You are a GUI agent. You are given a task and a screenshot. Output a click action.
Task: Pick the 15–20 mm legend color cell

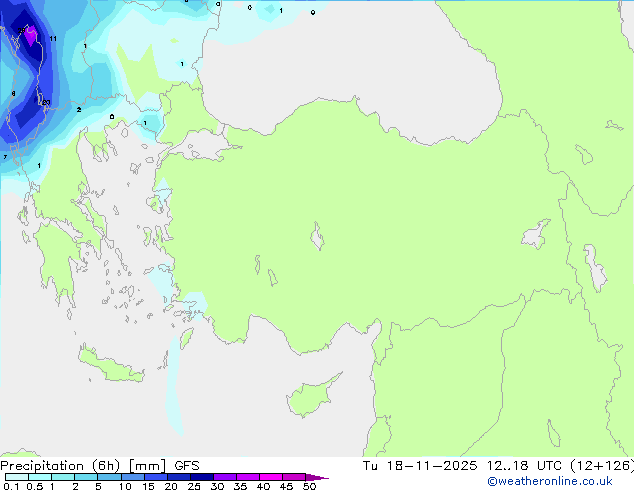155,477
